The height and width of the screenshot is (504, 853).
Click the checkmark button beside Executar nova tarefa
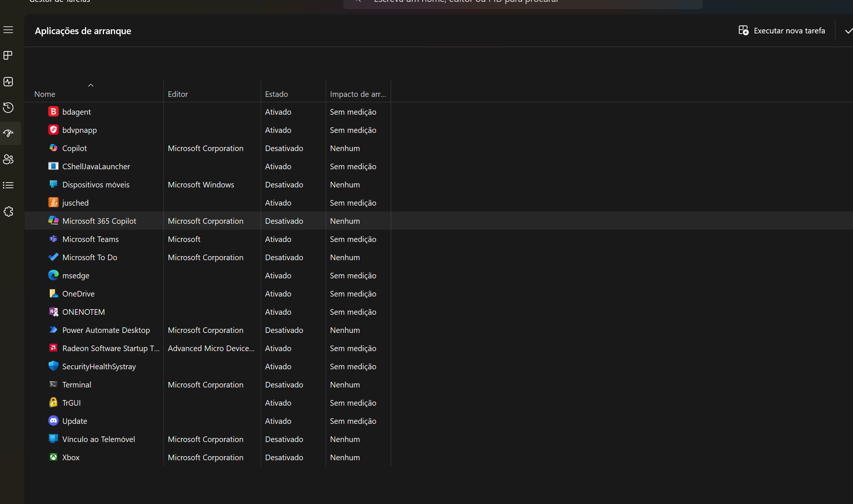coord(849,31)
